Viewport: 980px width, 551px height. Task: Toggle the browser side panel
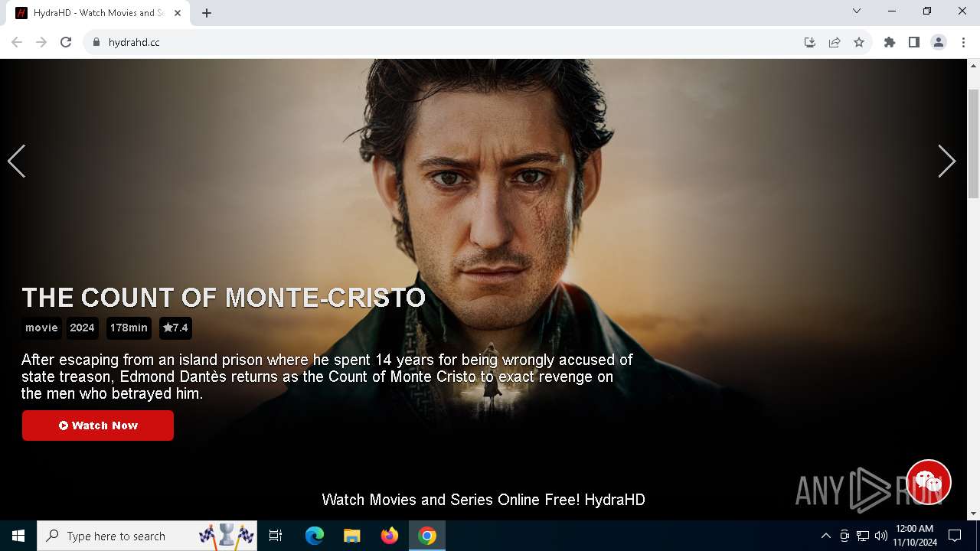coord(914,42)
